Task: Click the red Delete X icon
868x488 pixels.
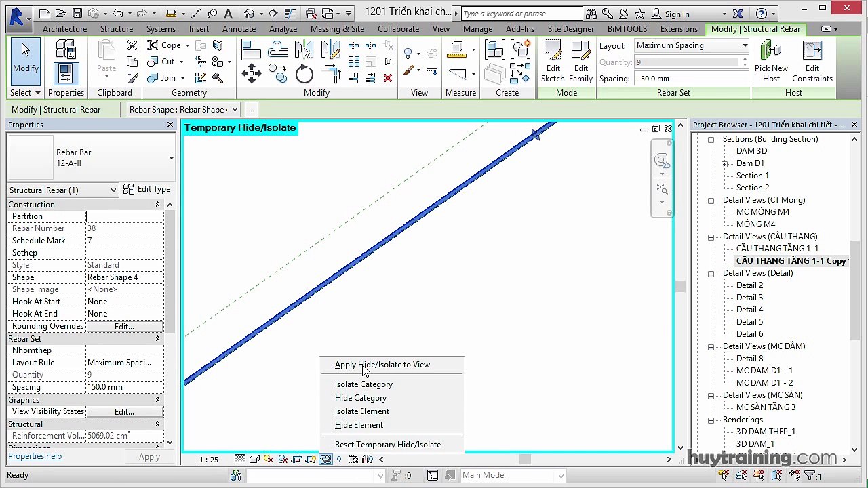Action: coord(387,78)
